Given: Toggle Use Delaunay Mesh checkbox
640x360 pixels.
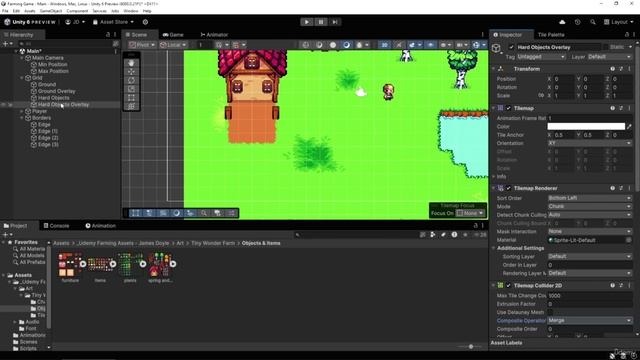Looking at the screenshot, I should pyautogui.click(x=551, y=312).
